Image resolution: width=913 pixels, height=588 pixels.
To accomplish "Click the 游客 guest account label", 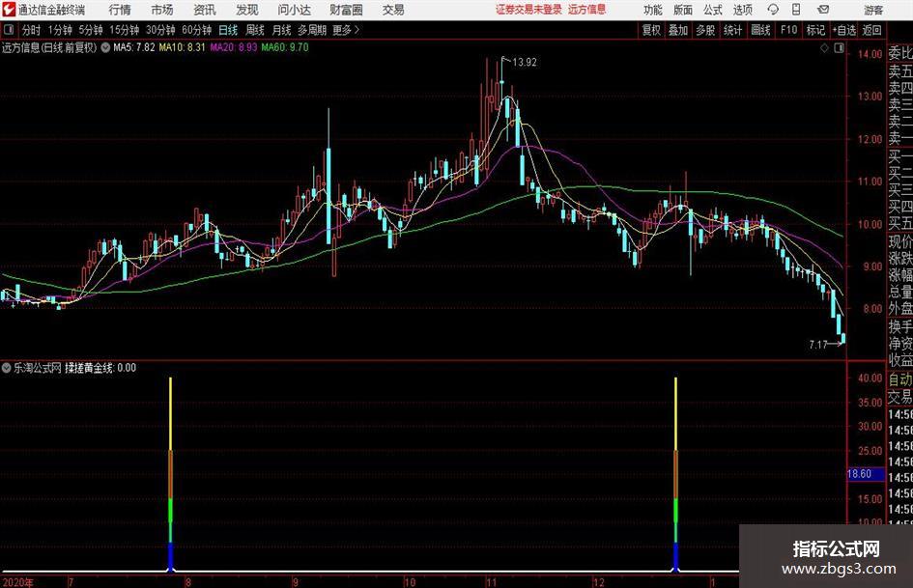I will (872, 10).
